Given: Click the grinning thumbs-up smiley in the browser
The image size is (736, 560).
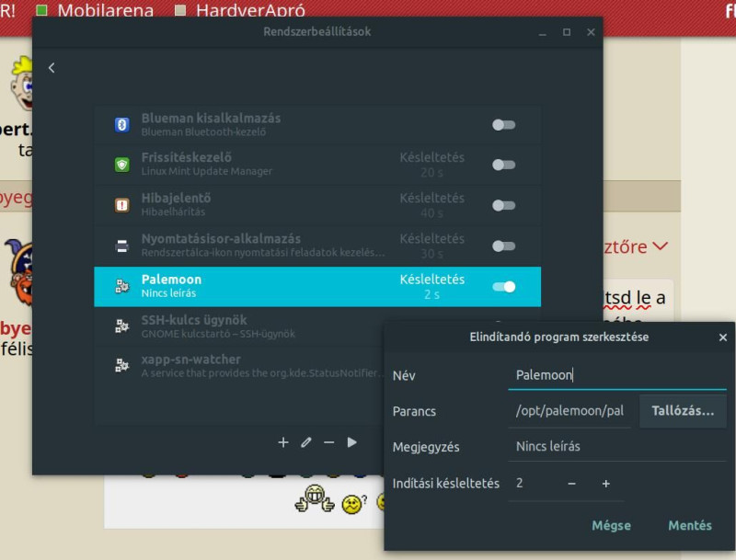Looking at the screenshot, I should pos(315,498).
